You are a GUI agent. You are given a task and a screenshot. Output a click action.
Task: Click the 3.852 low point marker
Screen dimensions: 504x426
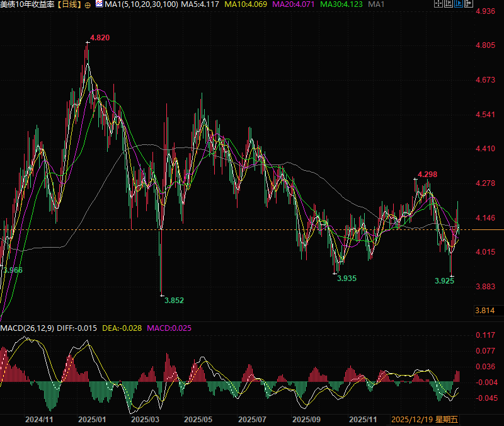(x=173, y=301)
